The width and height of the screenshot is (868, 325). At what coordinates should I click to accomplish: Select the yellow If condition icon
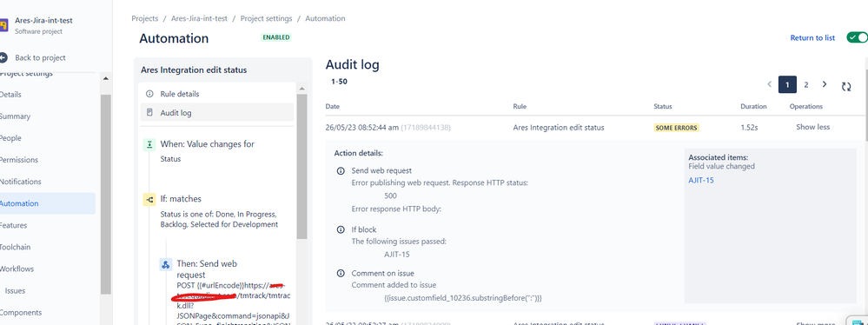[149, 199]
